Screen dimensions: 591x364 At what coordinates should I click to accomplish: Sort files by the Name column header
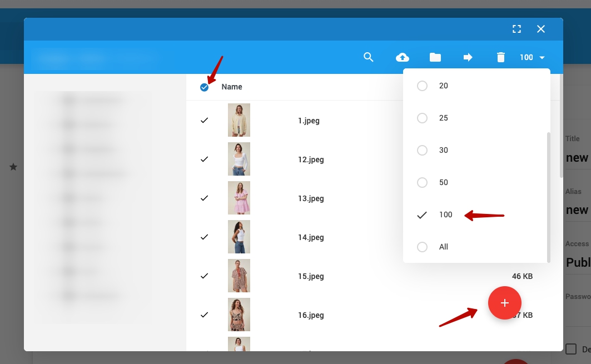[232, 87]
